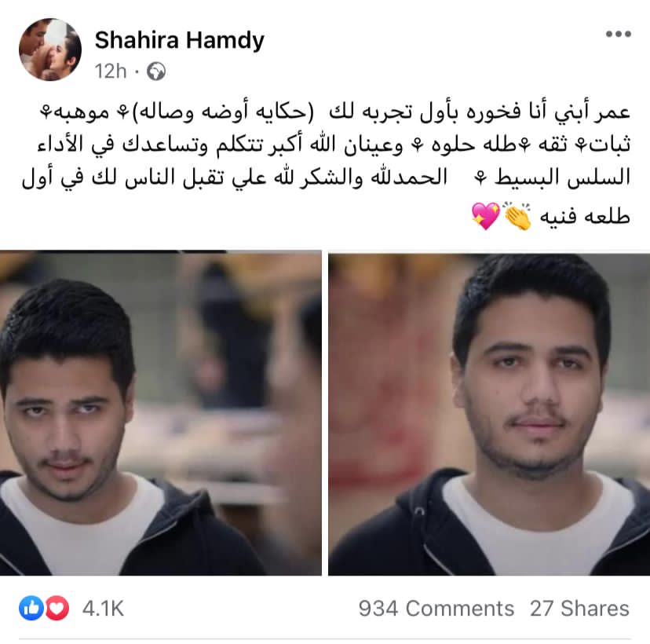Viewport: 650px width, 644px height.
Task: Click the word الحمدلله in the post
Action: point(409,177)
